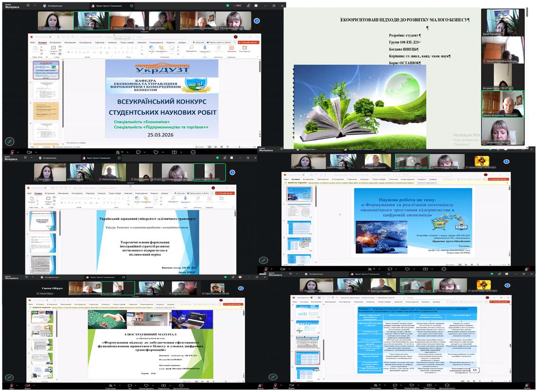The image size is (538, 392).
Task: Click blue next-participants arrow in top-left video strip
Action: click(257, 21)
